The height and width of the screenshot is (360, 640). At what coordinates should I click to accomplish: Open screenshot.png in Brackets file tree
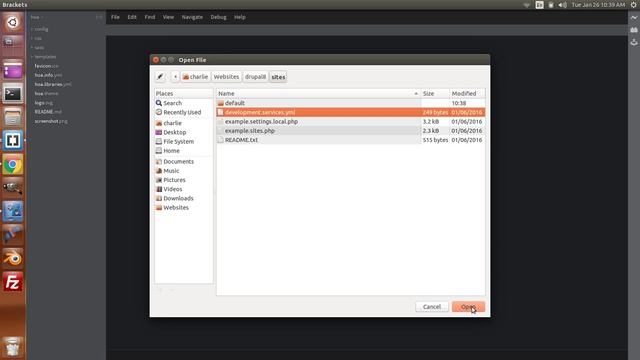coord(51,121)
